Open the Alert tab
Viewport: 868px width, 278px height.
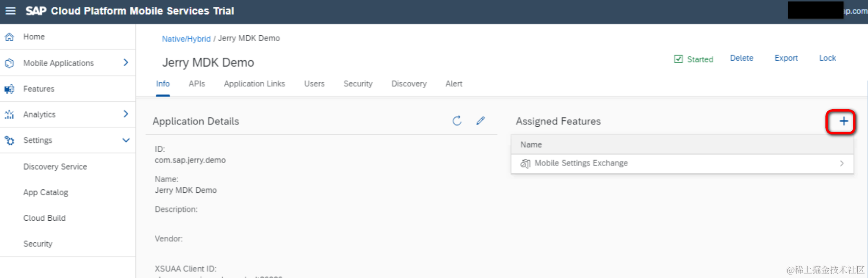tap(454, 84)
